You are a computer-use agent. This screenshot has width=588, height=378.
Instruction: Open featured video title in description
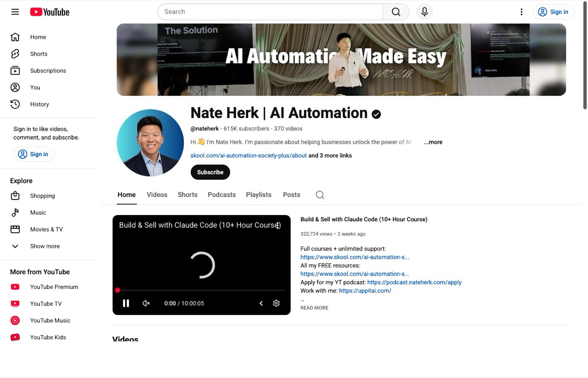point(364,220)
